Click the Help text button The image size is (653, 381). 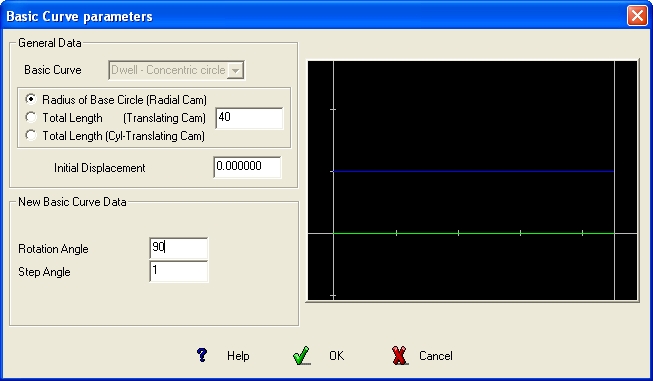[x=238, y=356]
